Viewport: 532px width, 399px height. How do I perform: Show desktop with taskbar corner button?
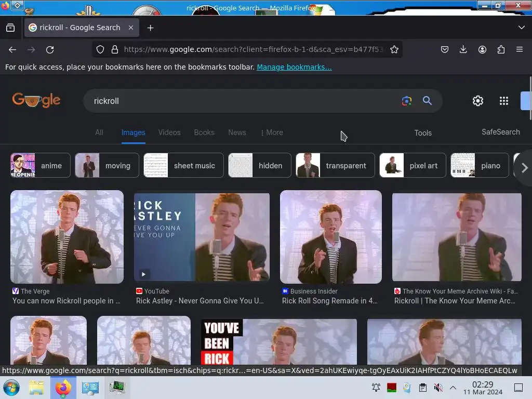point(518,388)
